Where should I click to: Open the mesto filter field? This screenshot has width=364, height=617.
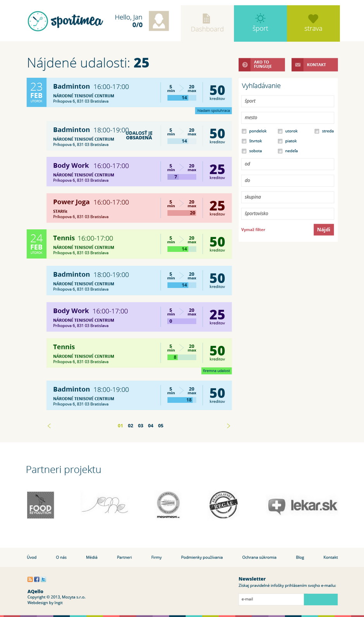(x=288, y=118)
